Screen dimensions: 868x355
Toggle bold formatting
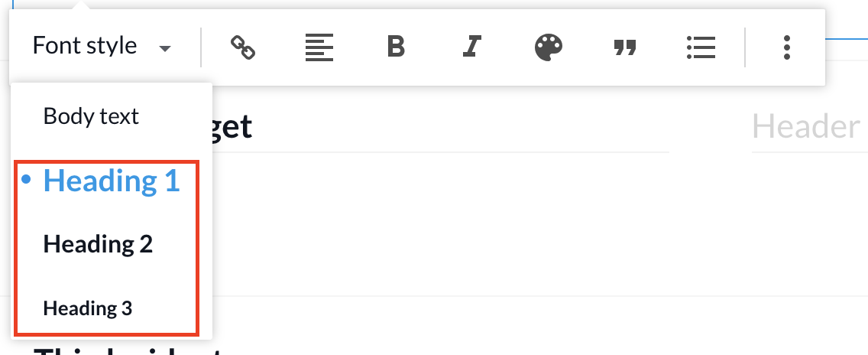pyautogui.click(x=395, y=48)
